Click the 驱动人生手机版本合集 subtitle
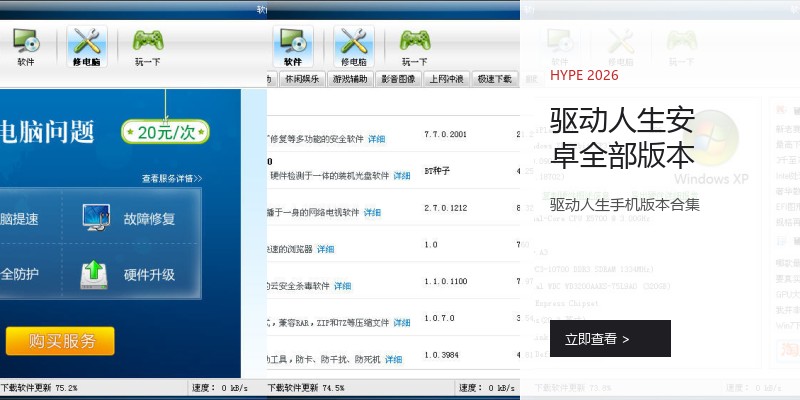This screenshot has width=800, height=400. (624, 205)
